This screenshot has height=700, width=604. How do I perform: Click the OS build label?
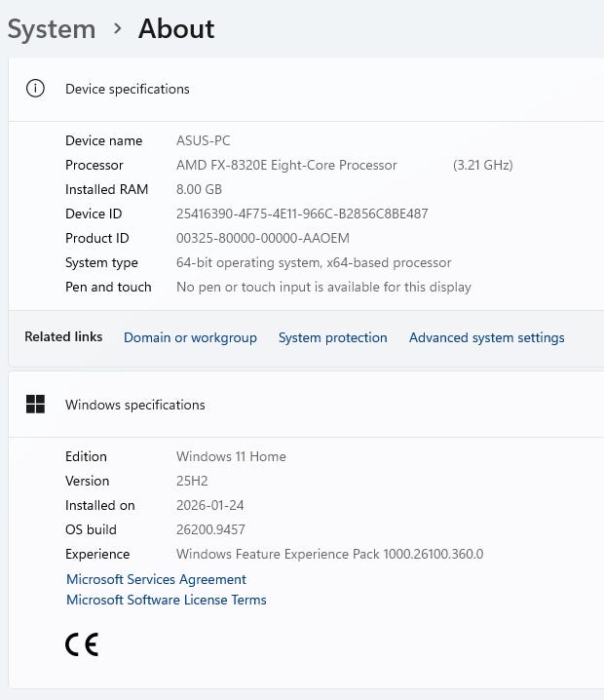91,529
